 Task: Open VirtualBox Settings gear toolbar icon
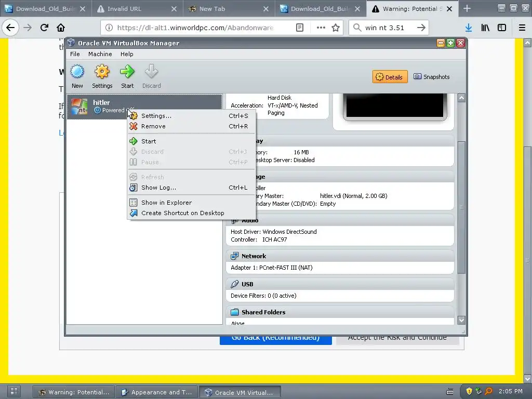[102, 72]
